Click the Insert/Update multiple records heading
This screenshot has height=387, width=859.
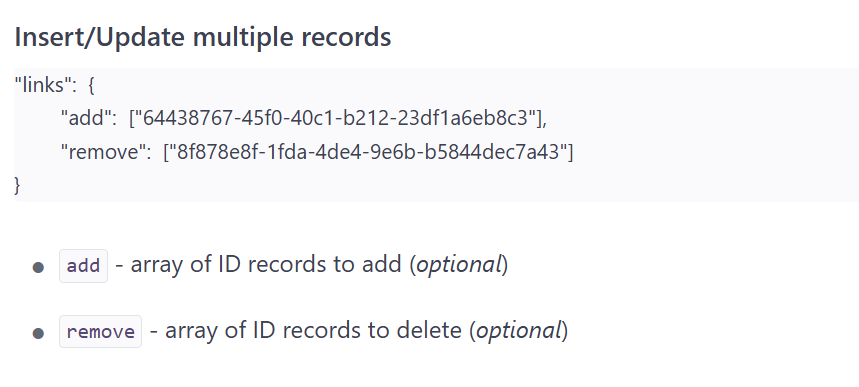(x=203, y=37)
